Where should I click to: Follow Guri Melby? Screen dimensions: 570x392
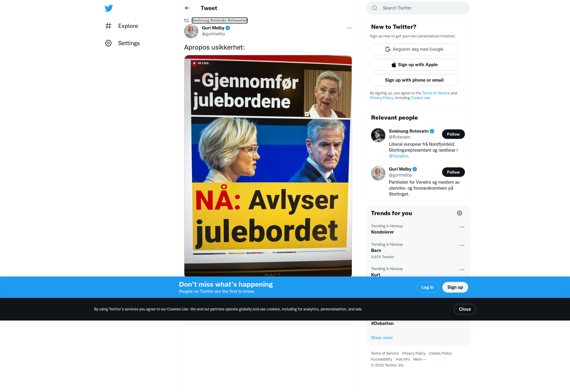[453, 172]
